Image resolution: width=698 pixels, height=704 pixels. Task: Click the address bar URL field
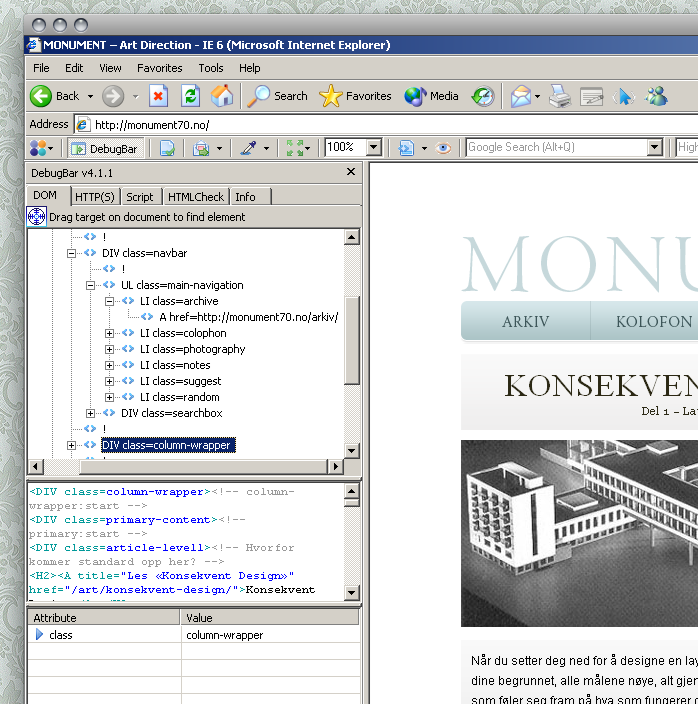pos(386,125)
